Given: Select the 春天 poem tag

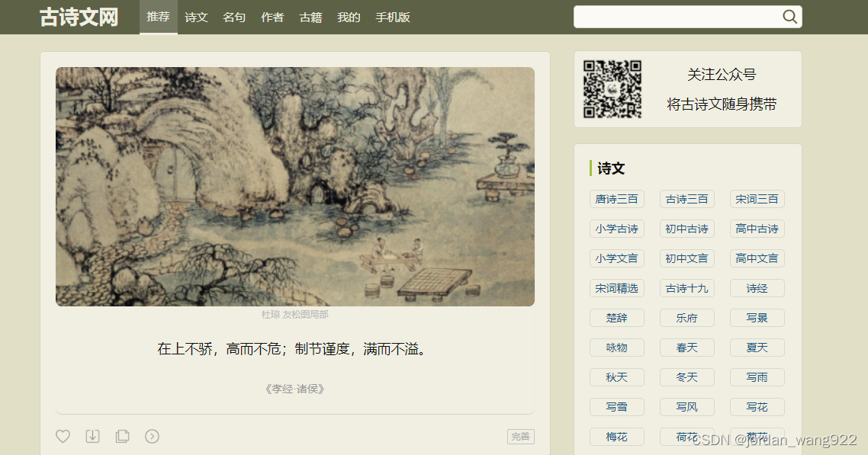Looking at the screenshot, I should click(x=686, y=348).
